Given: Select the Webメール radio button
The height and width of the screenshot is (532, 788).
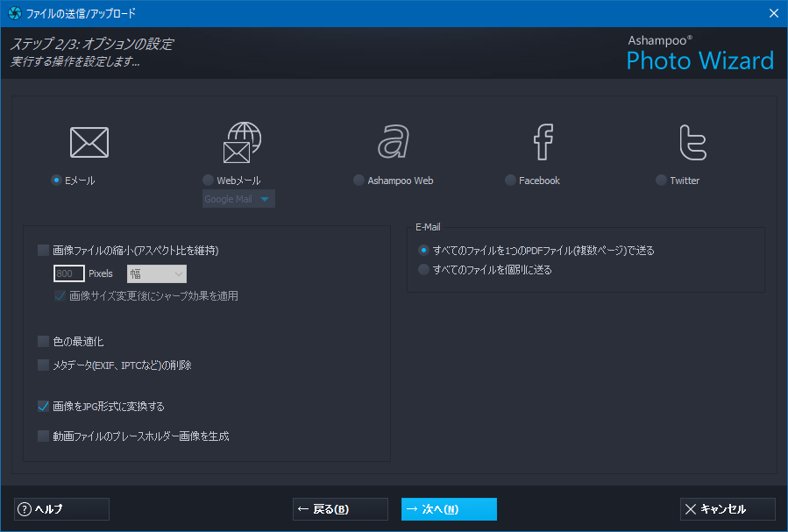Looking at the screenshot, I should click(208, 181).
